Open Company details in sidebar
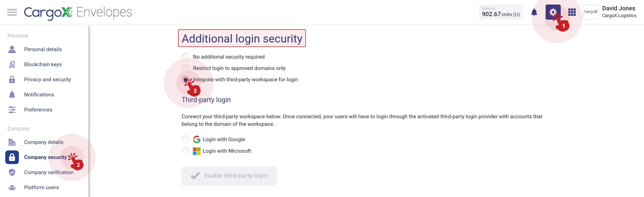644x197 pixels. click(x=44, y=142)
